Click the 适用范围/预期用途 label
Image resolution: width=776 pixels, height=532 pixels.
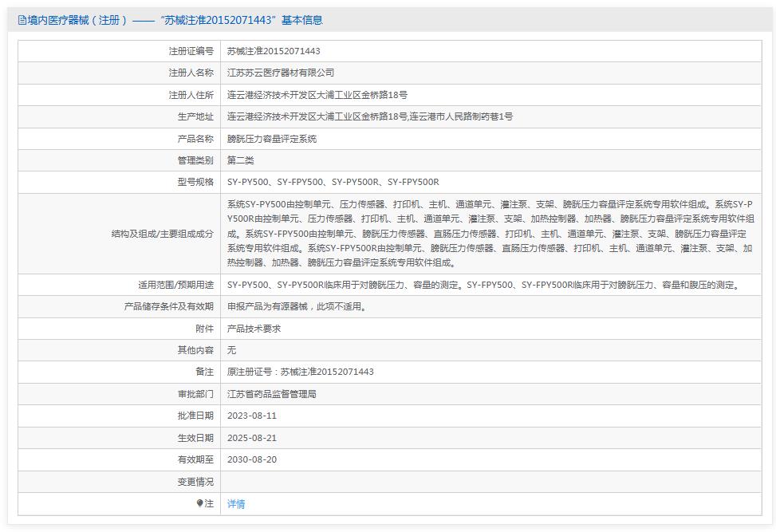(175, 285)
